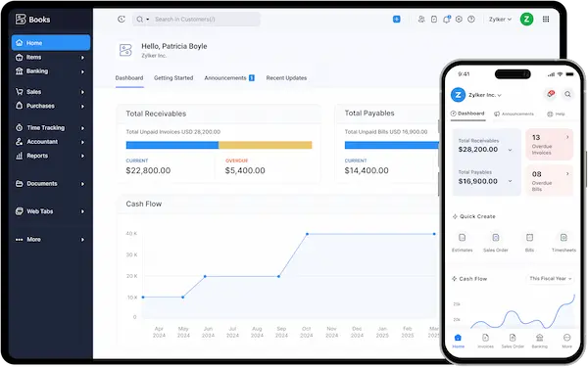Expand Total Receivables chevron on phone
The height and width of the screenshot is (368, 588).
[x=510, y=150]
